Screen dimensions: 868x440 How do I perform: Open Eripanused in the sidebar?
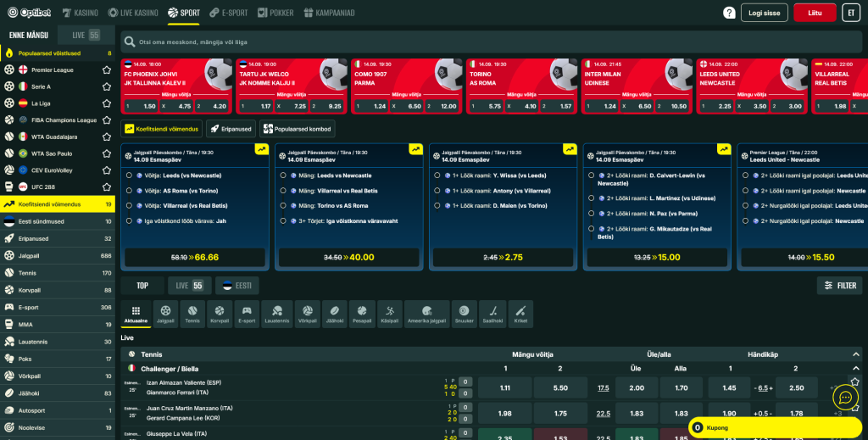tap(58, 238)
